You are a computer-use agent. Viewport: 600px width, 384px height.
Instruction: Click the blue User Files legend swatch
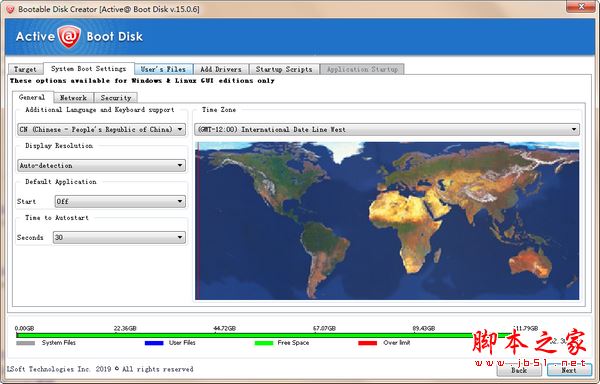click(154, 343)
